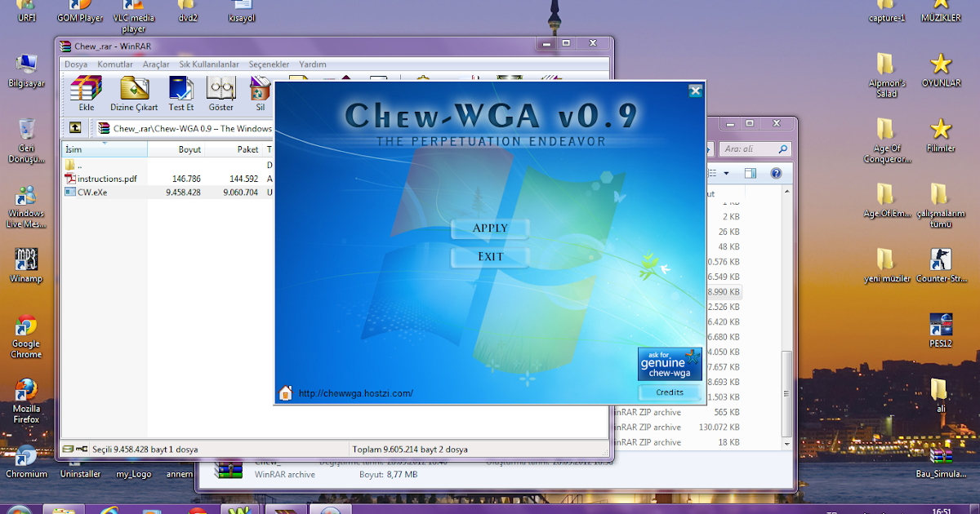Open the OYUNLAR starred folder on the desktop

coord(941,70)
